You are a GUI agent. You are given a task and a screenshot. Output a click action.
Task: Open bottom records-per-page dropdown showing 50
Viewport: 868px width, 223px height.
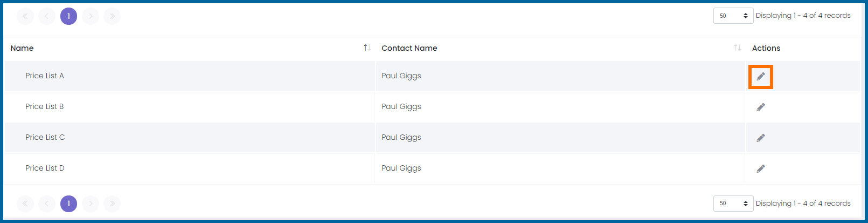pyautogui.click(x=733, y=204)
